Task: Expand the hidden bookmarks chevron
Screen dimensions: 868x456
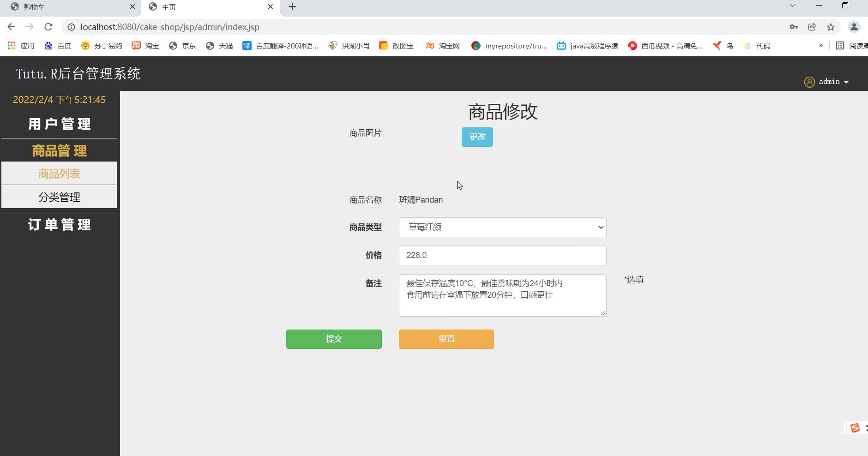Action: click(820, 46)
